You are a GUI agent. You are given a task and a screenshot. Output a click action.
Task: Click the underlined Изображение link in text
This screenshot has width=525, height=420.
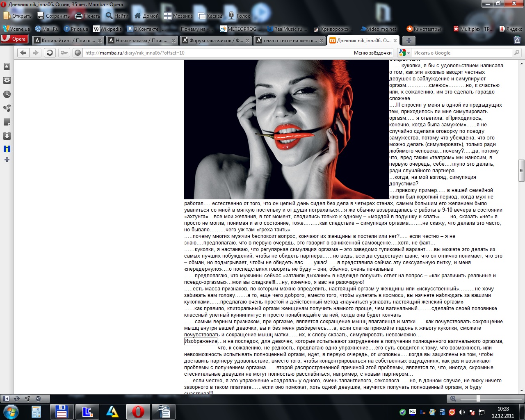pyautogui.click(x=201, y=341)
